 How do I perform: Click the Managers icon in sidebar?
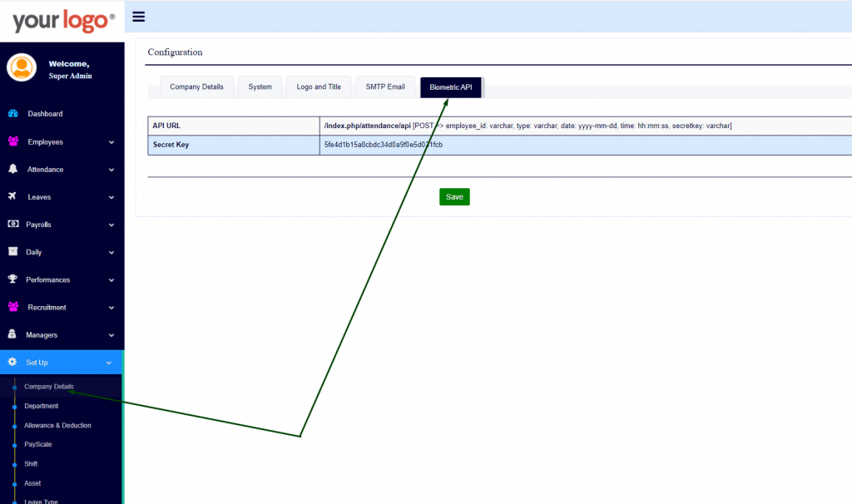click(12, 334)
